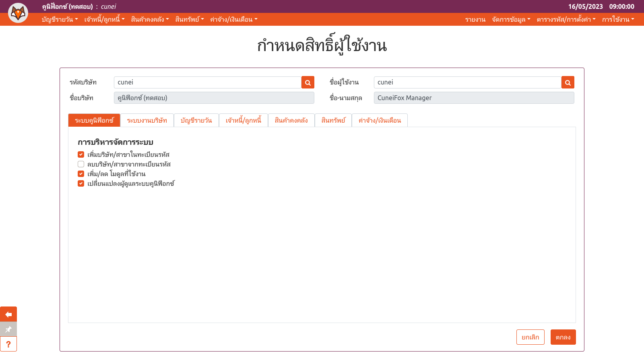Toggle เปลี่ยนแปลงผู้ดูแลระบบคูนิฟ็อกซ์ checkbox

81,183
